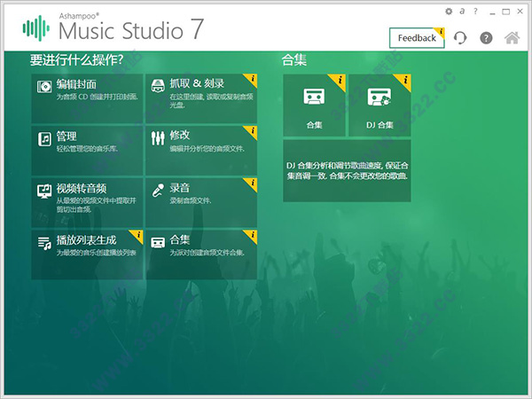The height and width of the screenshot is (399, 532).
Task: Click the music note icon beside 管理
Action: tap(44, 139)
